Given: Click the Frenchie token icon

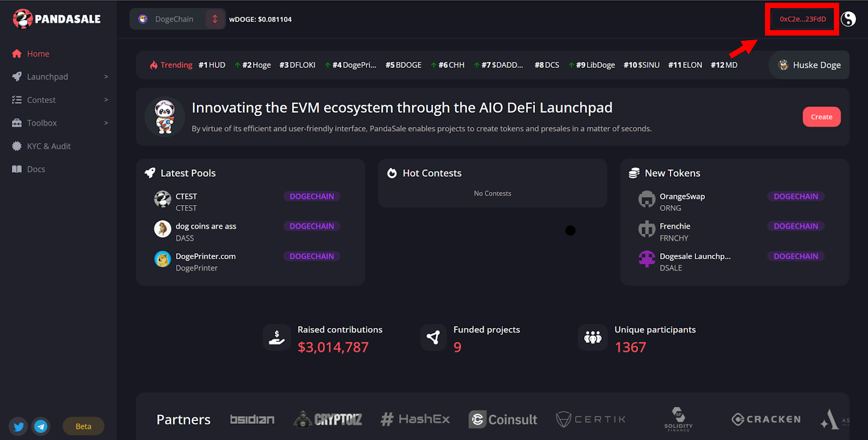Looking at the screenshot, I should click(x=647, y=229).
